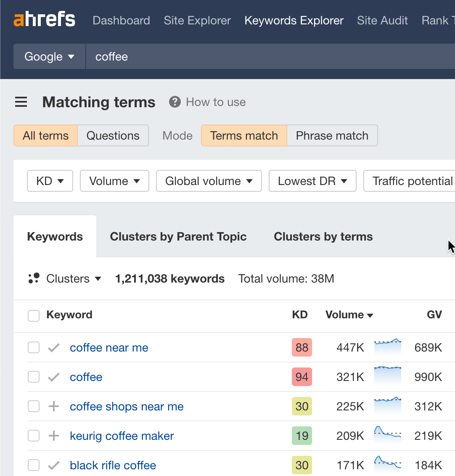This screenshot has height=476, width=455.
Task: Click the How to use help icon
Action: tap(175, 102)
